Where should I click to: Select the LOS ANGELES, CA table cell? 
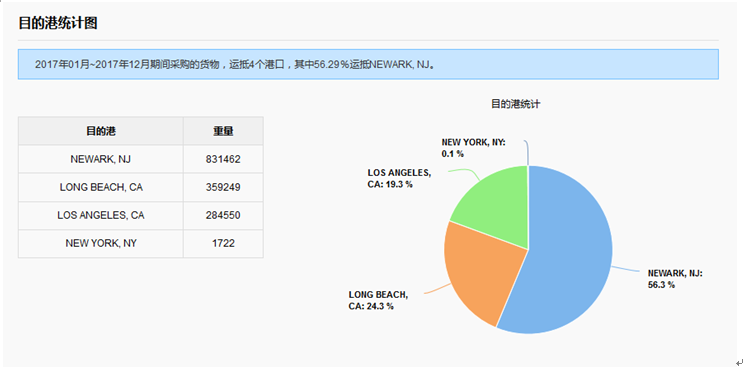tap(101, 216)
